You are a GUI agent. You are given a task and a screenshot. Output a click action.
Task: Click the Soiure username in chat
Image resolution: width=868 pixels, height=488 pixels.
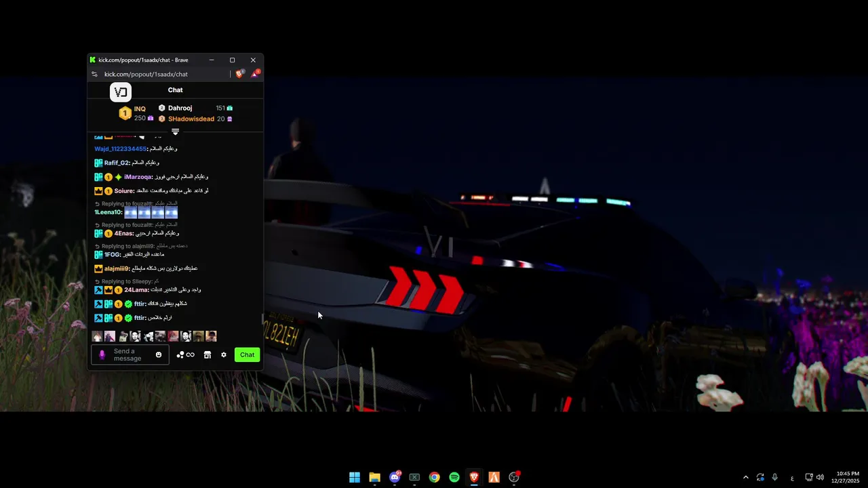(x=124, y=191)
